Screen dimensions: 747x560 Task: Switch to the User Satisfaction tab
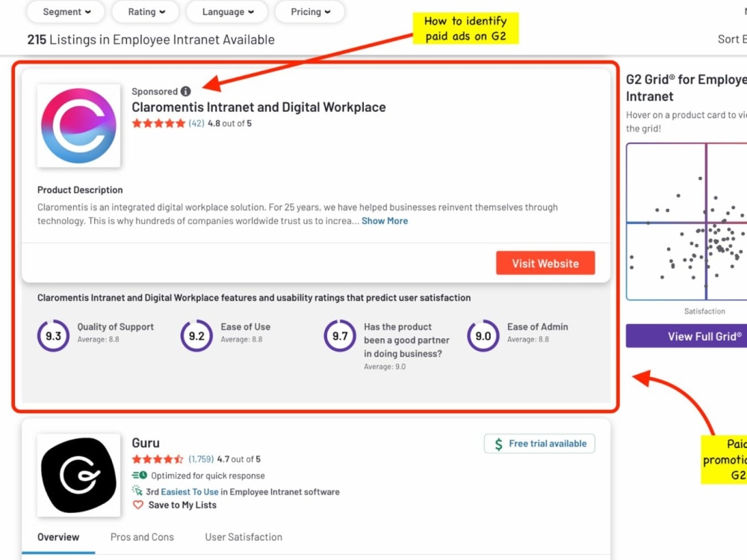(244, 537)
